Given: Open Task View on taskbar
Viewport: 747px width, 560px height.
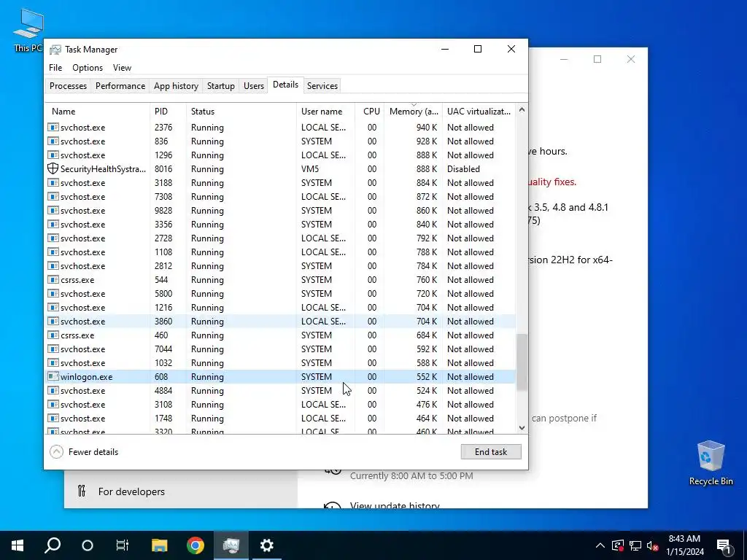Looking at the screenshot, I should (x=123, y=545).
